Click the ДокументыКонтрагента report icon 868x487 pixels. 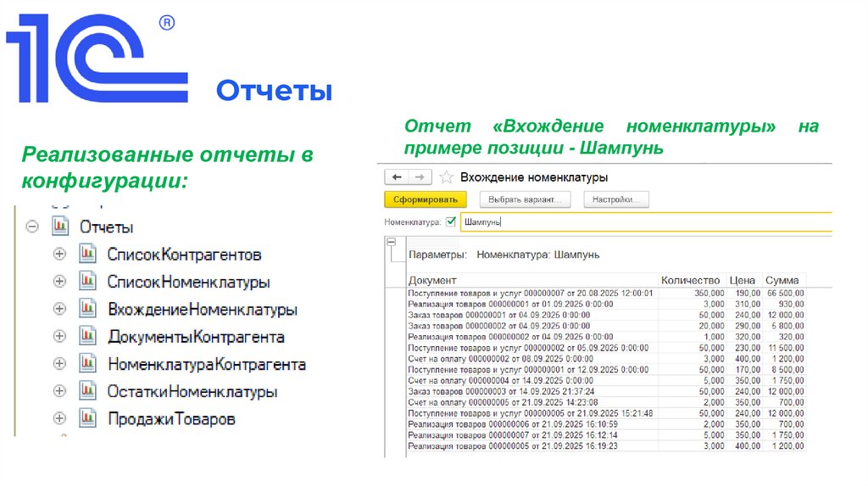pos(87,336)
